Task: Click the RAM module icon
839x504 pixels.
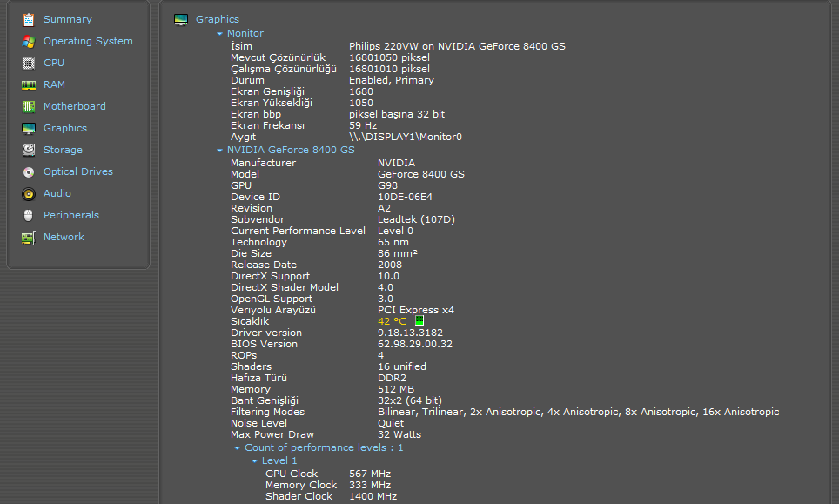Action: click(x=29, y=85)
